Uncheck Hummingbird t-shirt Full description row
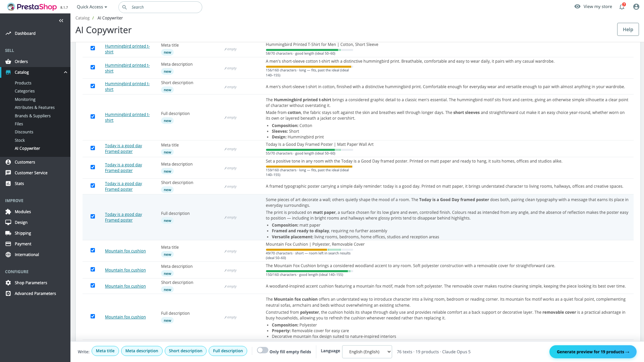Viewport: 644px width, 362px height. coord(93,117)
